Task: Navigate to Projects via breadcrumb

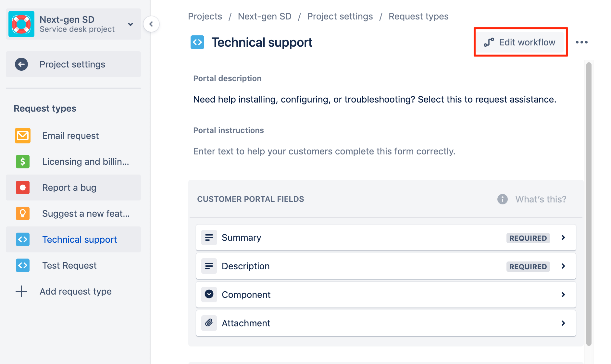Action: [x=205, y=16]
